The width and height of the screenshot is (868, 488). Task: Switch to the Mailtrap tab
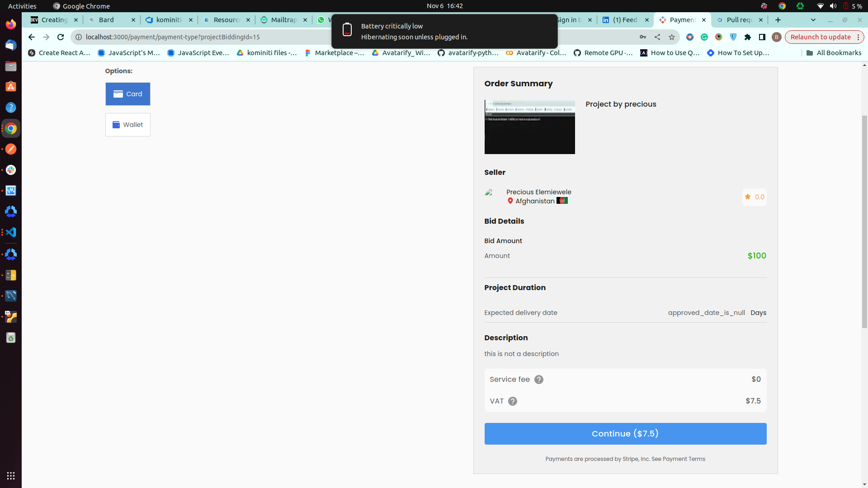point(283,20)
